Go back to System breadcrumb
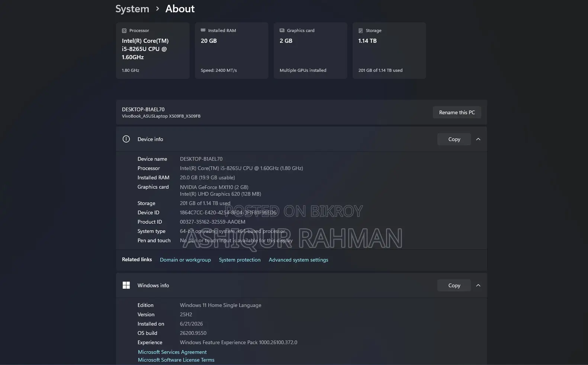 tap(132, 9)
